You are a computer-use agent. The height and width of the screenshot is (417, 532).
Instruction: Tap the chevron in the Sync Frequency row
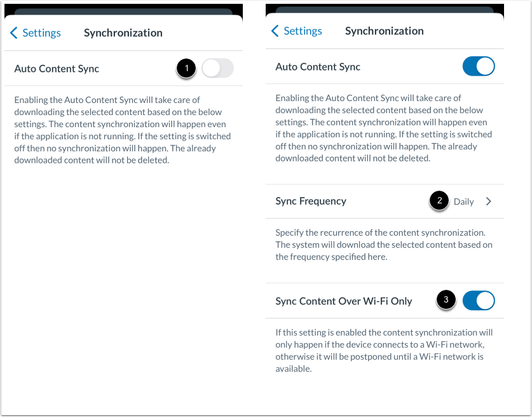(488, 201)
